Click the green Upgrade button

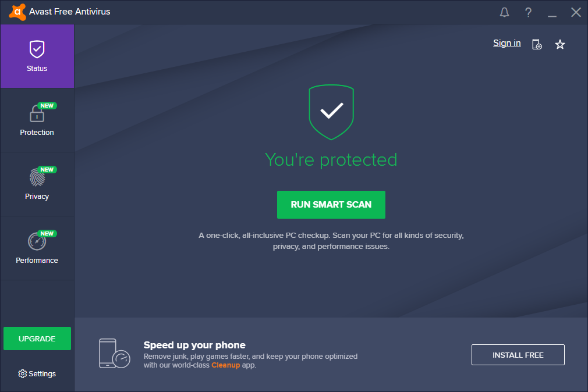pyautogui.click(x=37, y=338)
